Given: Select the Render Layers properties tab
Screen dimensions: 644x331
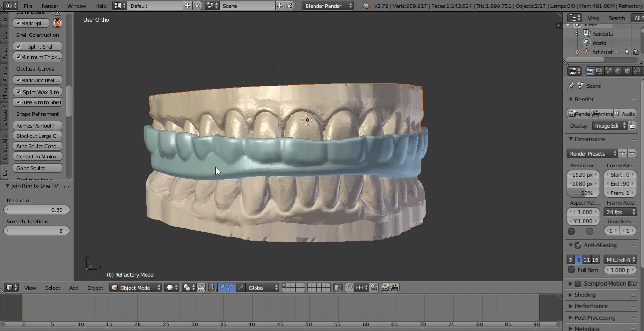Looking at the screenshot, I should [x=600, y=71].
